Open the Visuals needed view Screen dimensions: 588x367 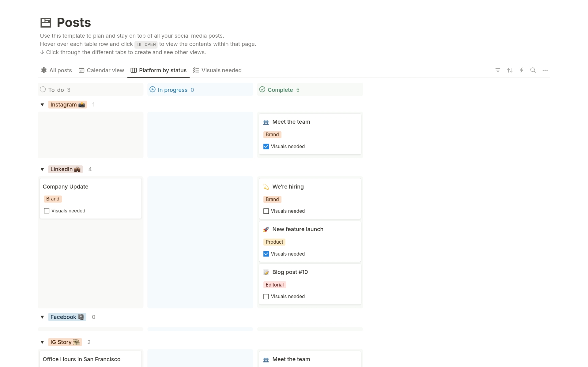(x=217, y=70)
